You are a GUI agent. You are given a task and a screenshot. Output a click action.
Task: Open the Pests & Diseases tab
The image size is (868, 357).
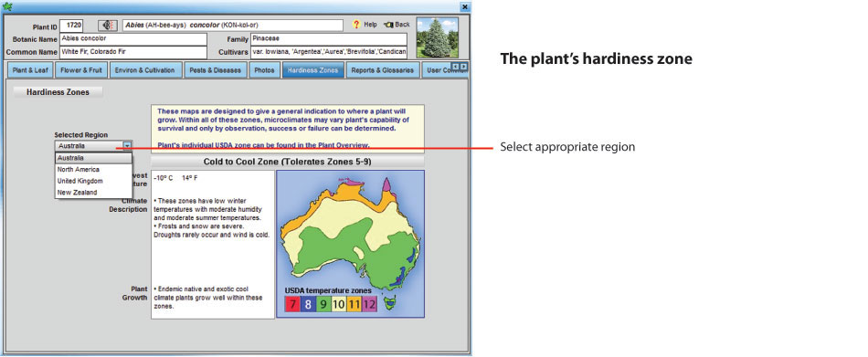pos(215,70)
